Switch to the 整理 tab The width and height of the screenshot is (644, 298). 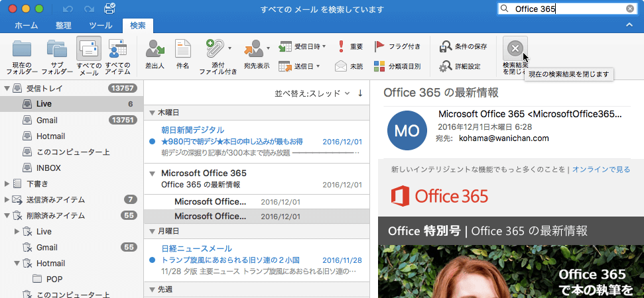pos(64,25)
